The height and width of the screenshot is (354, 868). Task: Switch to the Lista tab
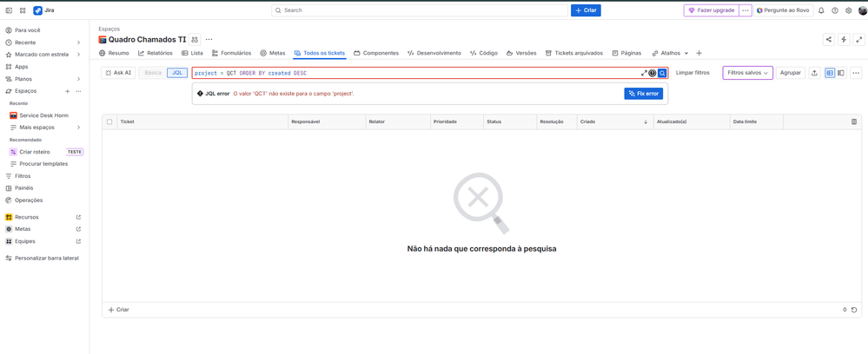192,53
